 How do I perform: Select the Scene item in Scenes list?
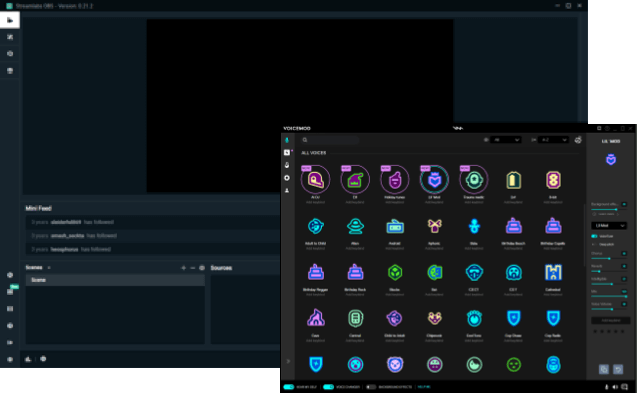115,280
